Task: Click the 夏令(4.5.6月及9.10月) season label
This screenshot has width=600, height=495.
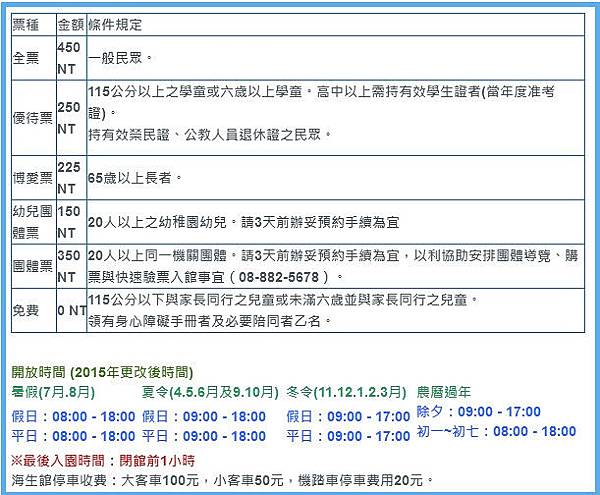Action: click(x=210, y=392)
